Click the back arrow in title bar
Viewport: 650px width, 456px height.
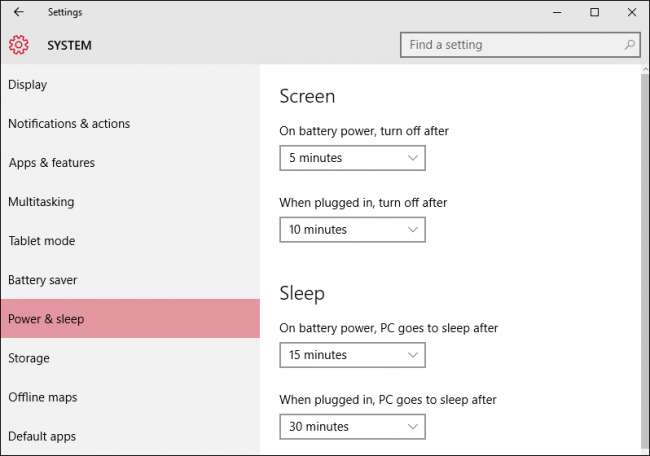tap(19, 12)
